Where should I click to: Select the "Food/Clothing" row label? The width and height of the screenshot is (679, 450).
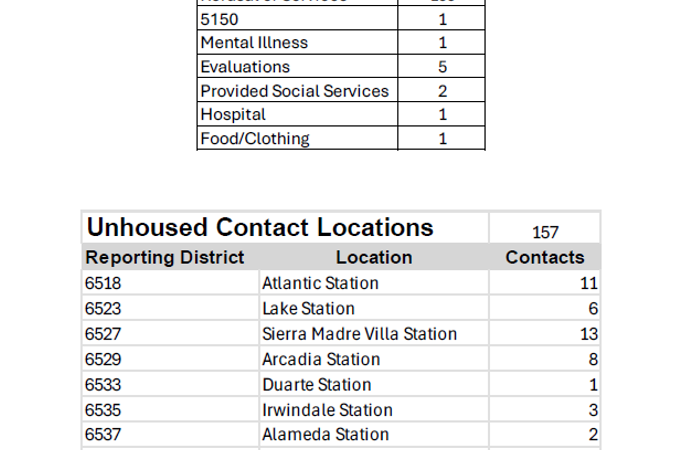point(255,139)
